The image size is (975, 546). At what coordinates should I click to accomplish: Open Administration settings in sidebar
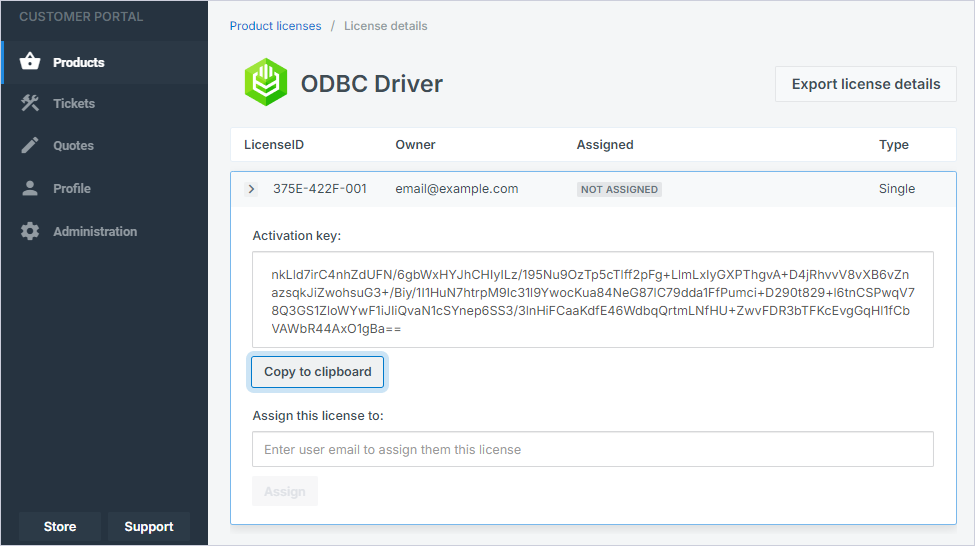[95, 231]
